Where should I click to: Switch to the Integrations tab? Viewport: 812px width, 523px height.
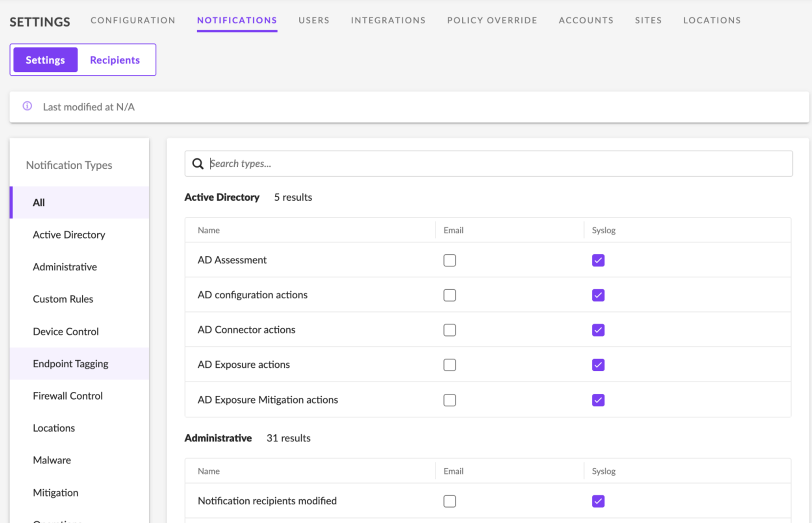tap(388, 20)
